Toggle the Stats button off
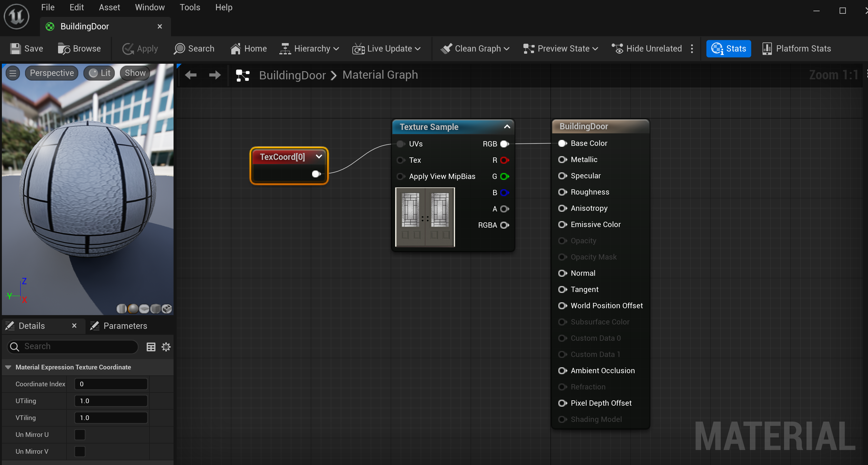868x465 pixels. coord(728,48)
